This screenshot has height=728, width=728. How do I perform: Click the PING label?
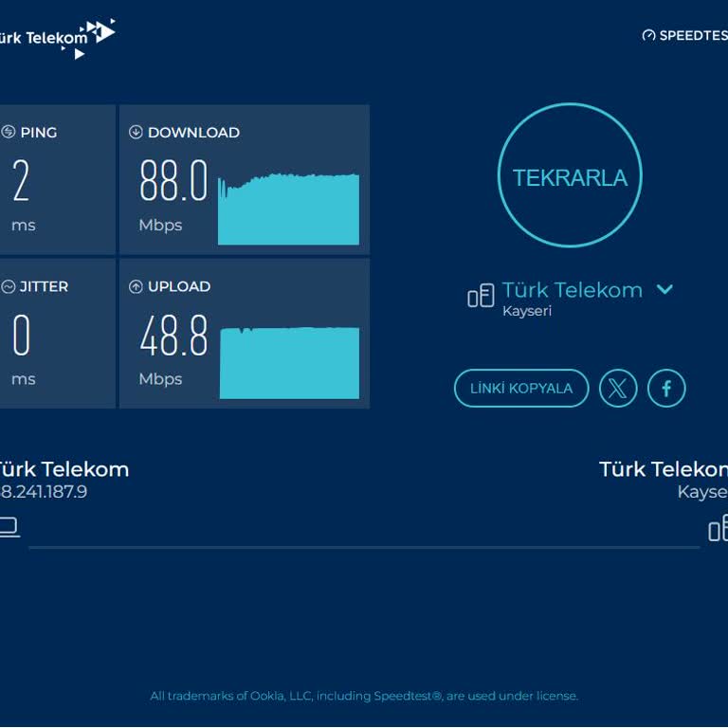pyautogui.click(x=39, y=133)
